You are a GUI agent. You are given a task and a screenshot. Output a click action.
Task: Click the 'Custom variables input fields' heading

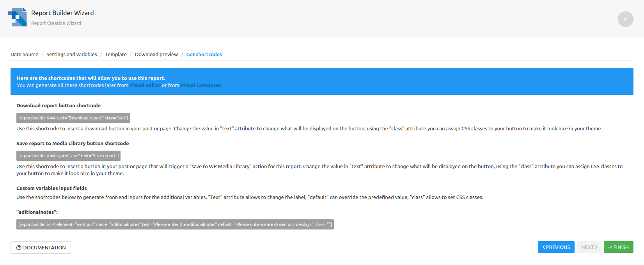51,189
